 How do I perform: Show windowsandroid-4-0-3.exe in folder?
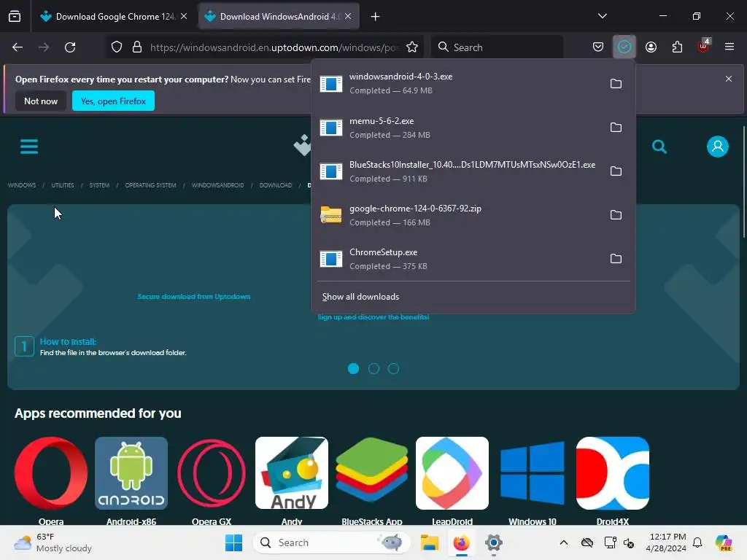click(x=616, y=84)
